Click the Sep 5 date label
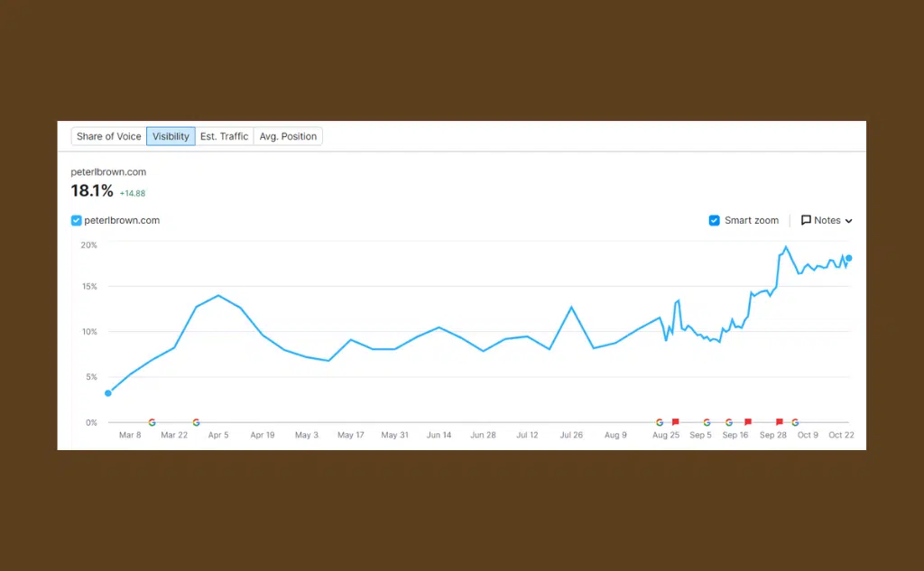This screenshot has width=924, height=571. click(x=700, y=435)
